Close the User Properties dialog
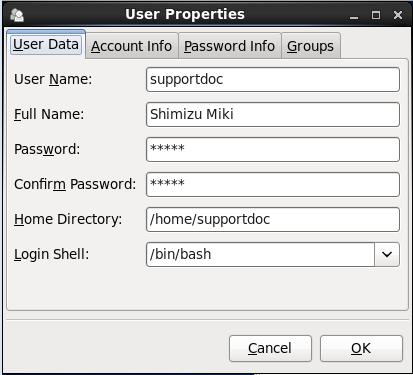The image size is (413, 375). 398,15
